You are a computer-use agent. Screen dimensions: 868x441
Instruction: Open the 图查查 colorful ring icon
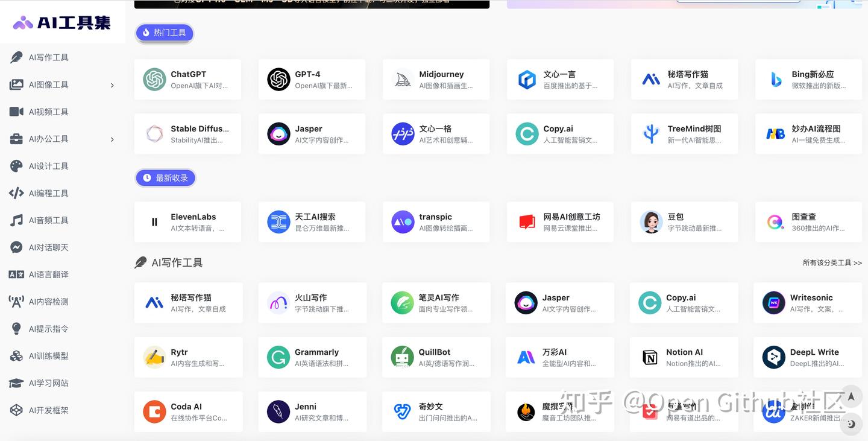coord(775,222)
